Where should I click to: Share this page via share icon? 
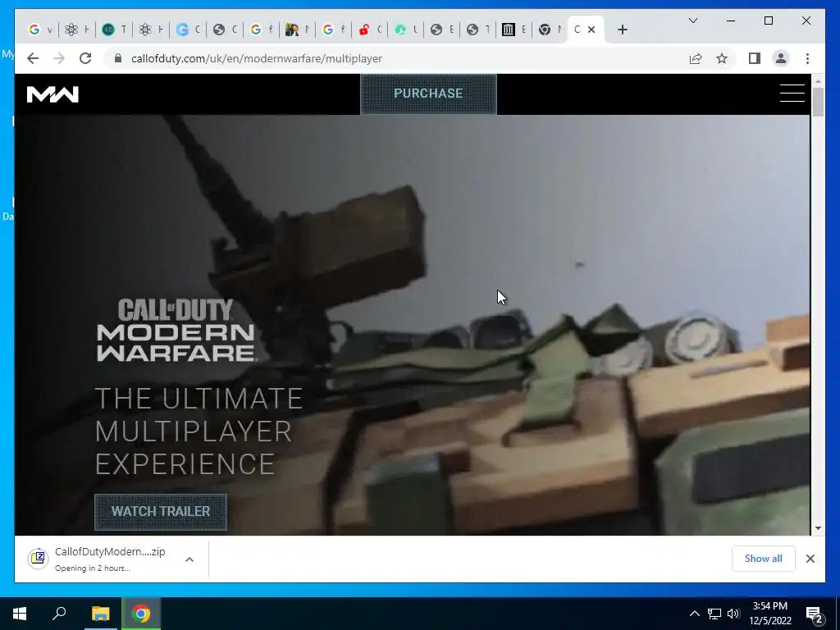696,58
